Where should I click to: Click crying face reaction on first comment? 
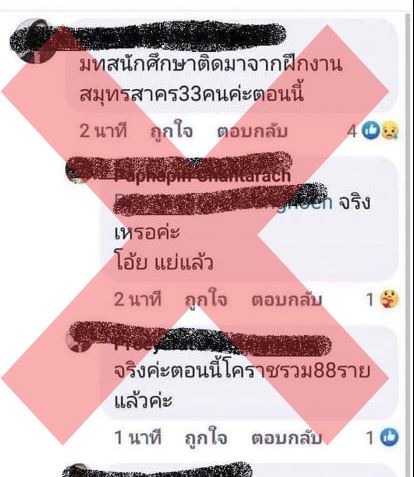tap(390, 130)
